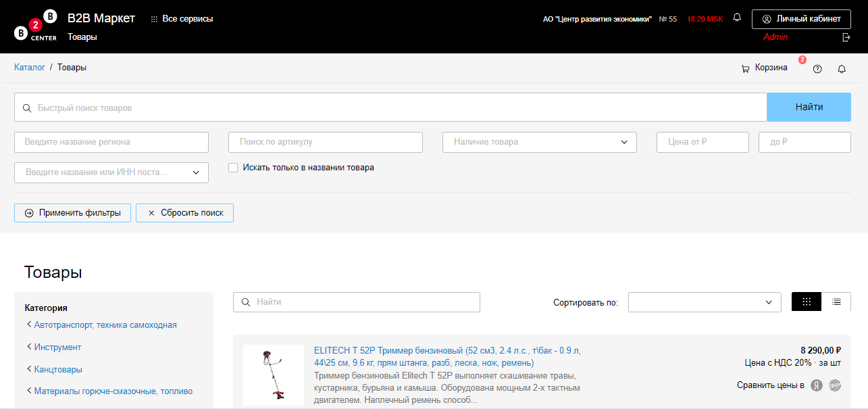This screenshot has width=868, height=409.
Task: Expand the Наличие товара dropdown
Action: (x=539, y=143)
